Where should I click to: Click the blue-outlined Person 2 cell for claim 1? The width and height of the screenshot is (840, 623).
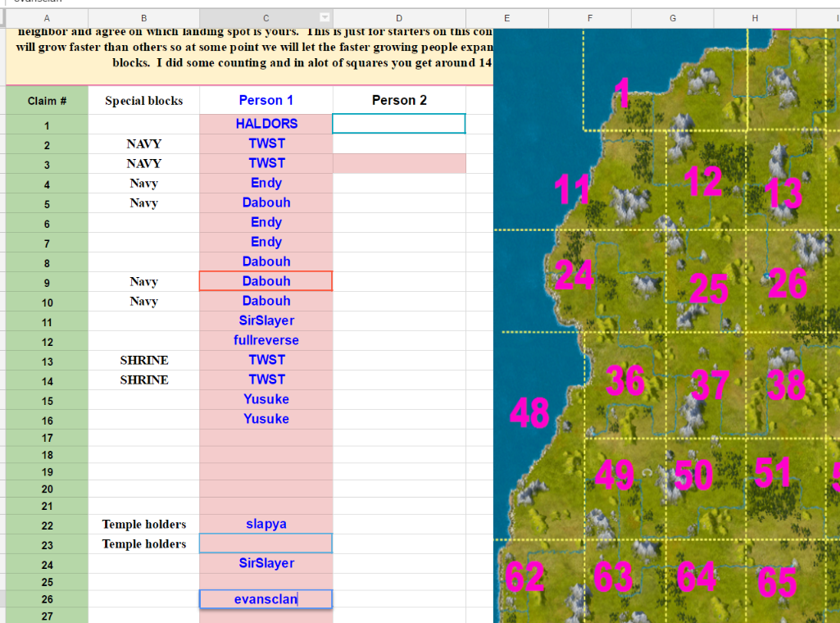pyautogui.click(x=399, y=124)
